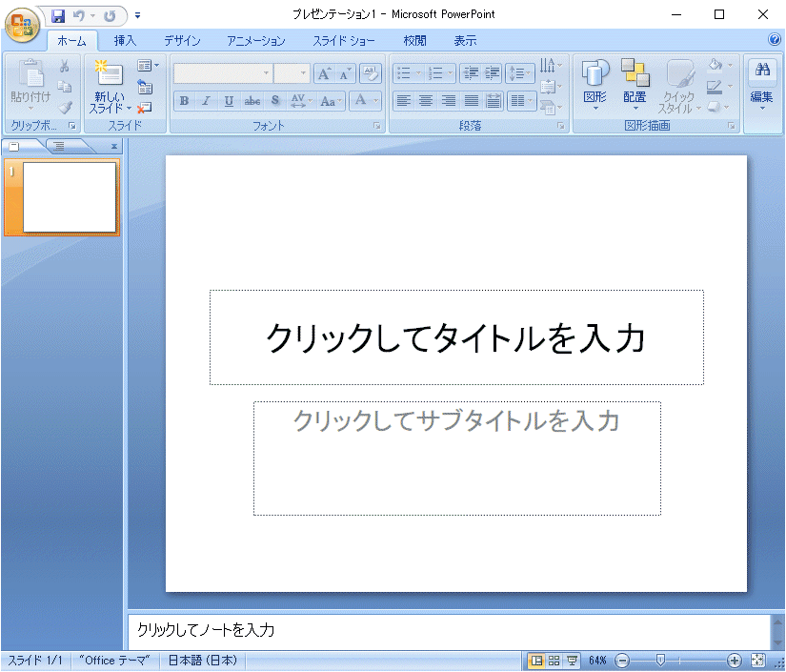Start slide show view from status bar
Screen dimensions: 786x672
point(572,661)
